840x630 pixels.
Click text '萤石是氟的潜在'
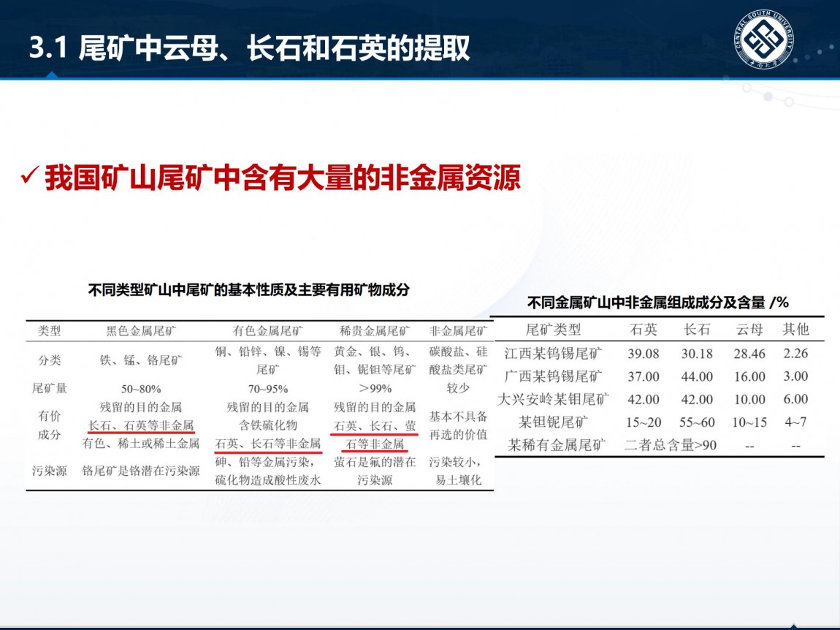[375, 462]
